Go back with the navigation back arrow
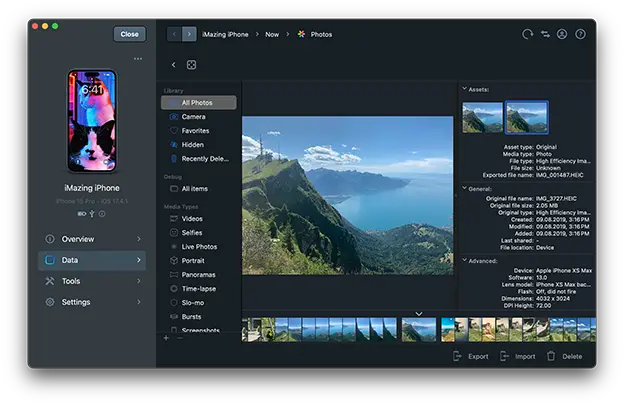The width and height of the screenshot is (624, 405). 174,34
